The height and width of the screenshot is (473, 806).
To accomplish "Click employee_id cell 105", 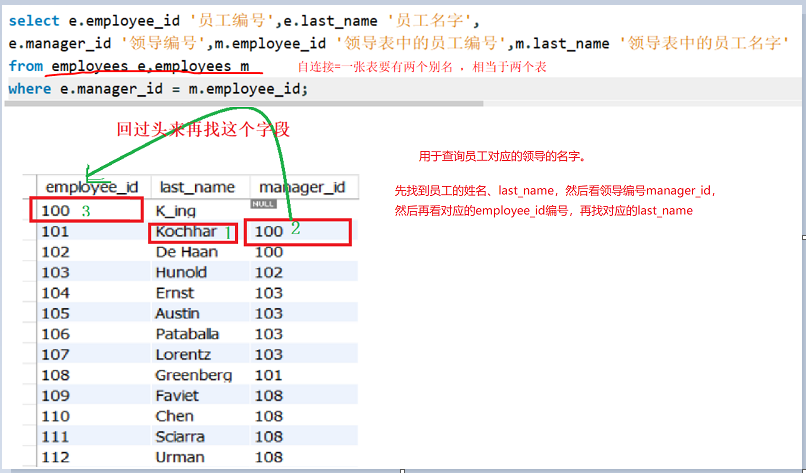I will [x=94, y=314].
